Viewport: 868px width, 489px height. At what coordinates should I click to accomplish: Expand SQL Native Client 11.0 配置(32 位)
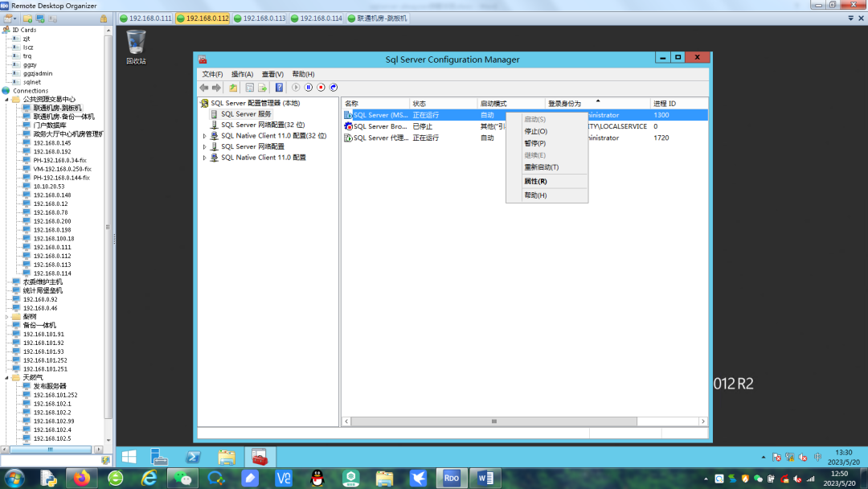[205, 136]
